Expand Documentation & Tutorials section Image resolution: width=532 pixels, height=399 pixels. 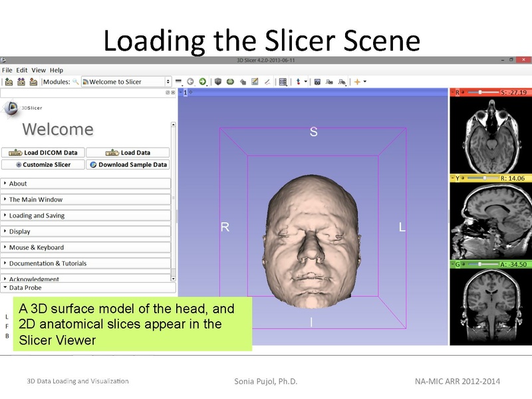86,263
